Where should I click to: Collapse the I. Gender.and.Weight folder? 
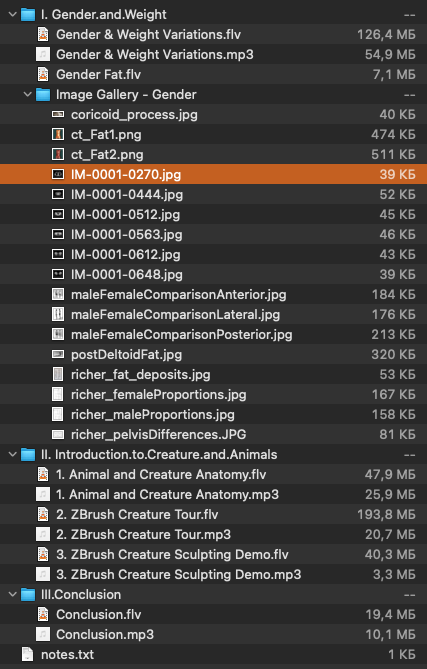coord(12,15)
